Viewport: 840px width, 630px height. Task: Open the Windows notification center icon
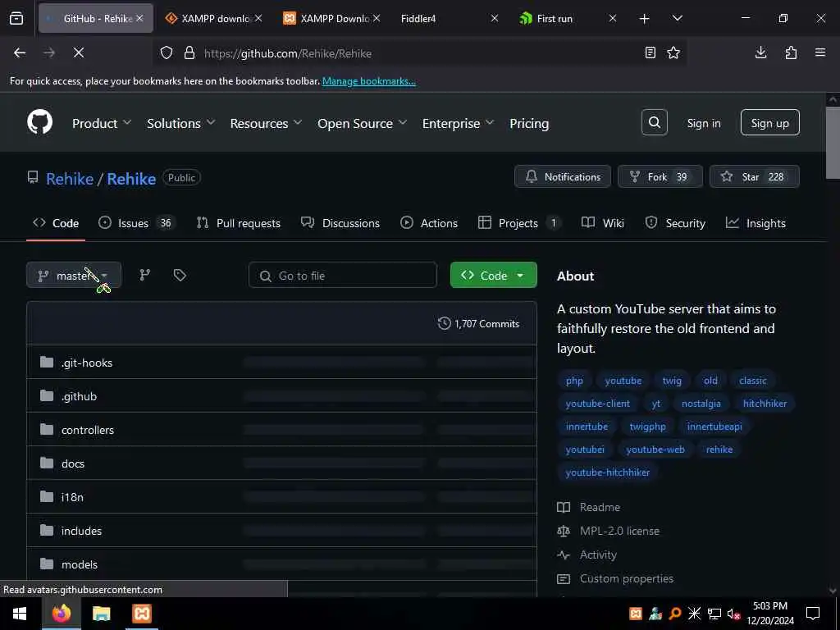pyautogui.click(x=813, y=614)
